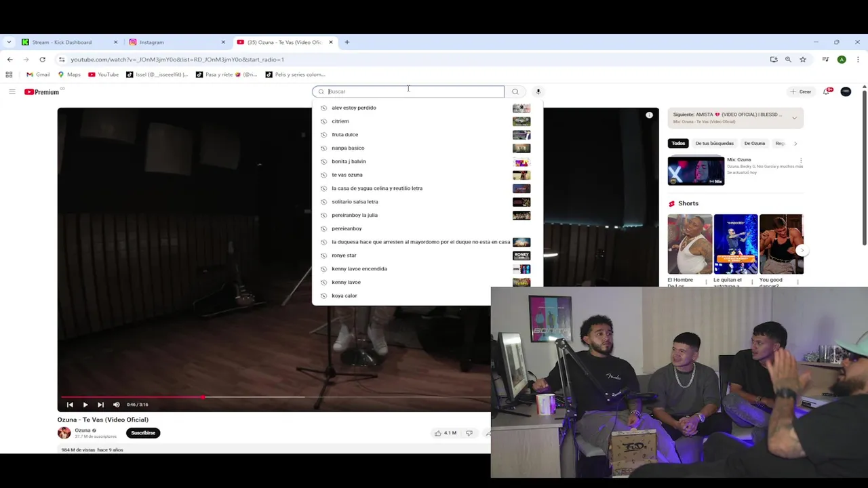Open the Gmail bookmark
This screenshot has width=868, height=488.
(x=38, y=75)
